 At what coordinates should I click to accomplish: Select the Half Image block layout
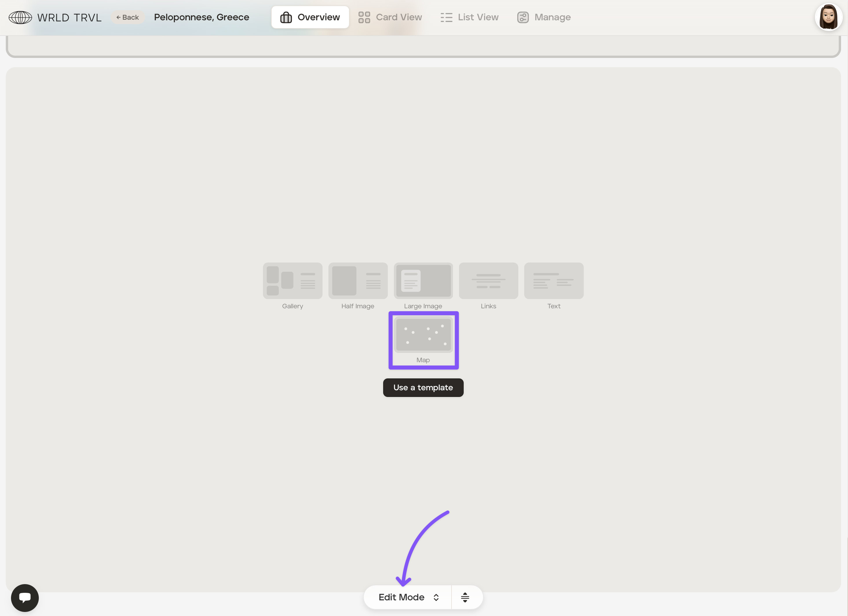[x=358, y=280]
